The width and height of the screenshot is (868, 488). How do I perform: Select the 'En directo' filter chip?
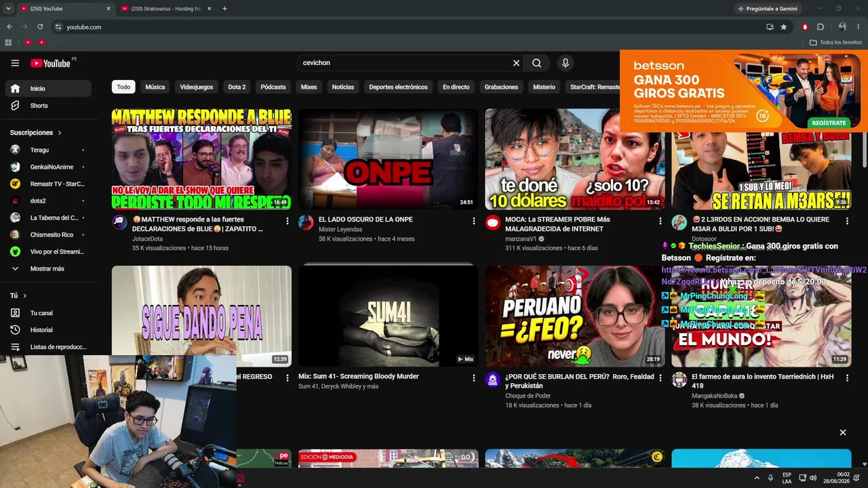(x=456, y=87)
